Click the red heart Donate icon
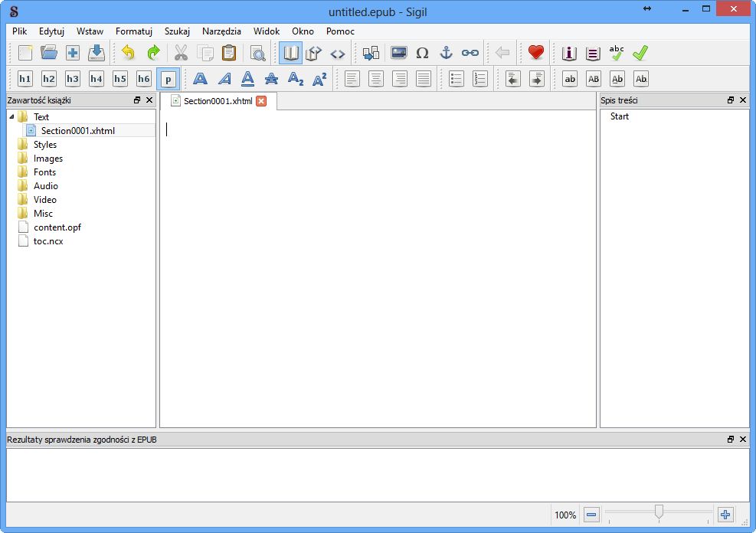The height and width of the screenshot is (533, 756). [x=535, y=53]
